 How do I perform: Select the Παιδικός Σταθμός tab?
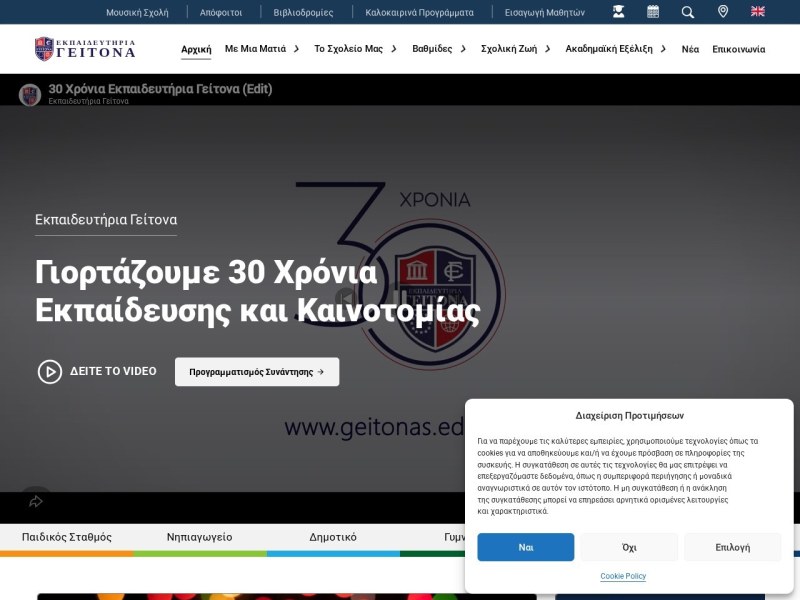[67, 537]
